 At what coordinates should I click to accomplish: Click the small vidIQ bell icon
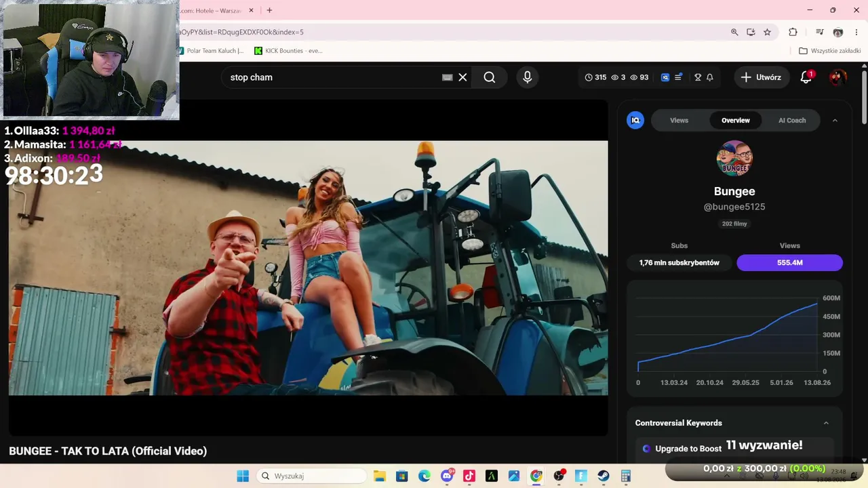[710, 77]
